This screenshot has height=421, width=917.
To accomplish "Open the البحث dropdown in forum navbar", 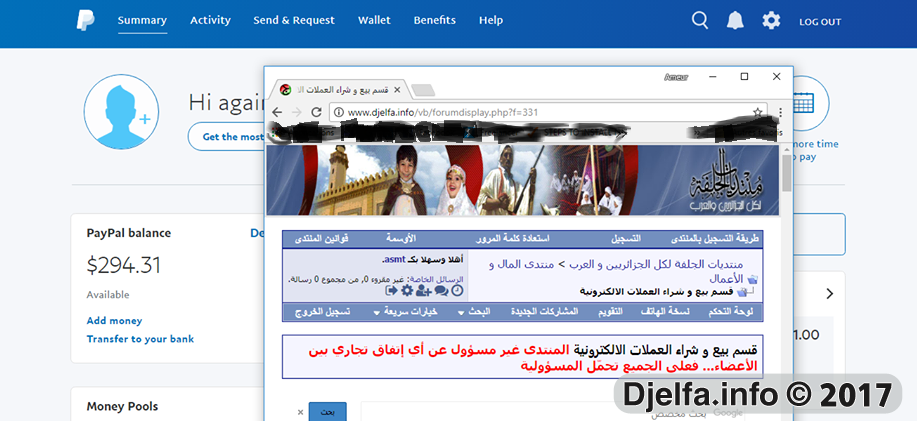I will [x=474, y=312].
